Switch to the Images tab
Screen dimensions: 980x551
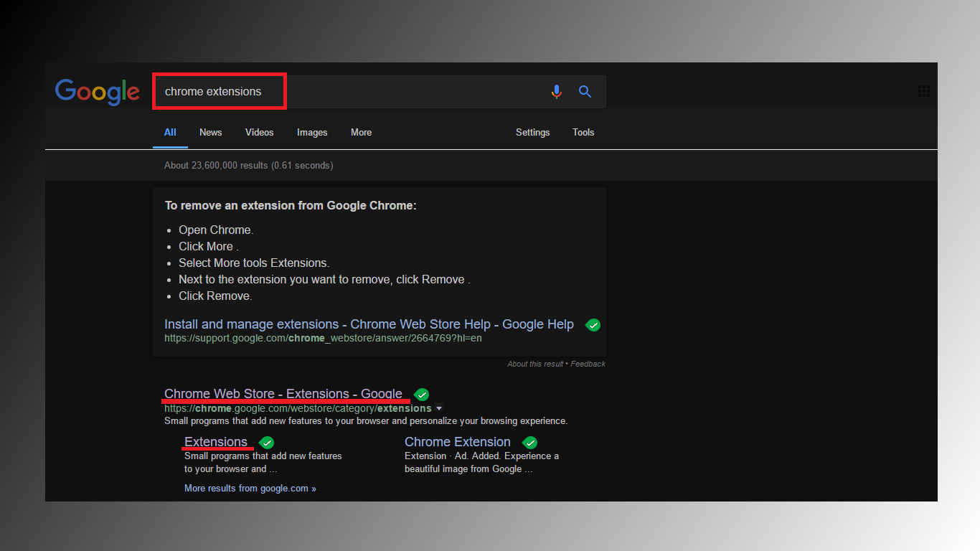click(312, 133)
